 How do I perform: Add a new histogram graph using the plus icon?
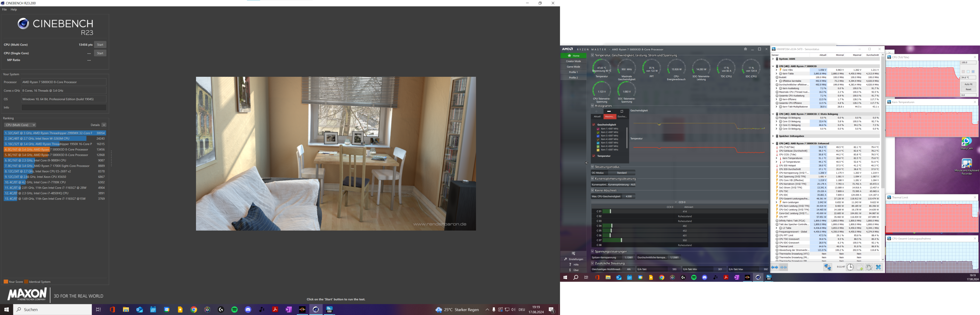click(x=596, y=111)
